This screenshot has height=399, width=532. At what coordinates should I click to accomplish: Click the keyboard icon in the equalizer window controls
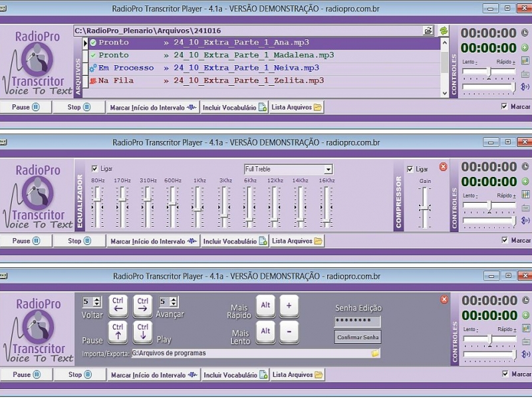526,207
